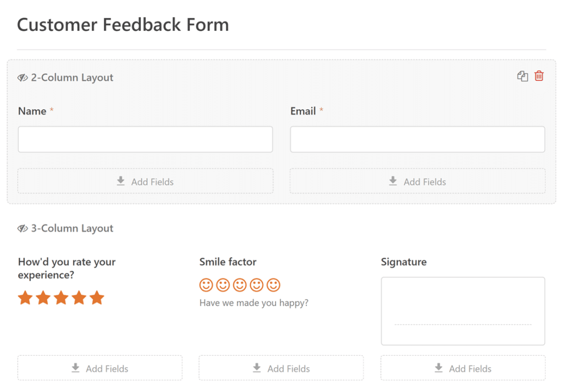Click Add Fields beneath the Email column
Viewport: 563px width, 392px height.
[417, 181]
